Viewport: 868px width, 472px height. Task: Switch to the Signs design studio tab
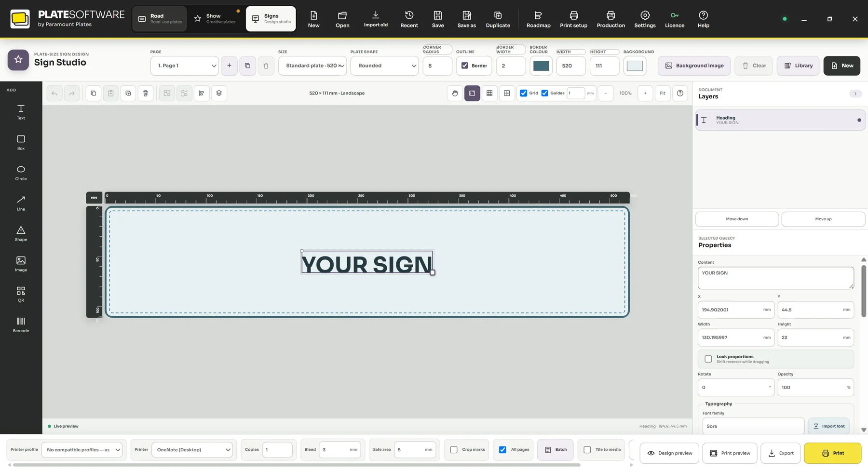[x=271, y=19]
